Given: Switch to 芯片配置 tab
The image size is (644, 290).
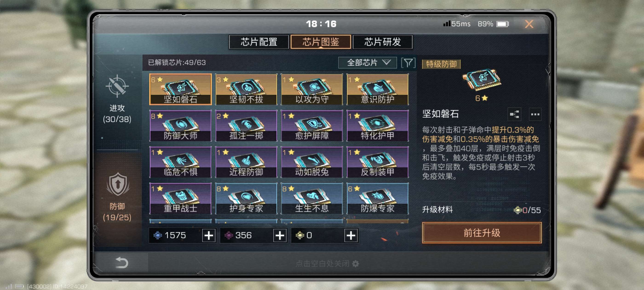Looking at the screenshot, I should (x=259, y=42).
